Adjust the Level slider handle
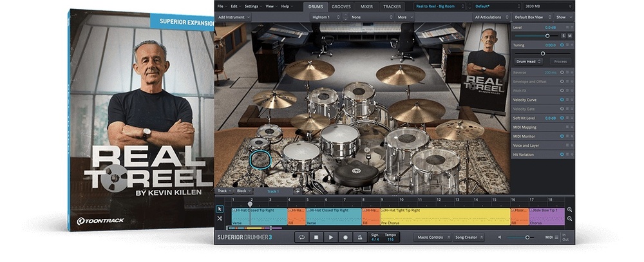The width and height of the screenshot is (644, 262). [x=547, y=36]
